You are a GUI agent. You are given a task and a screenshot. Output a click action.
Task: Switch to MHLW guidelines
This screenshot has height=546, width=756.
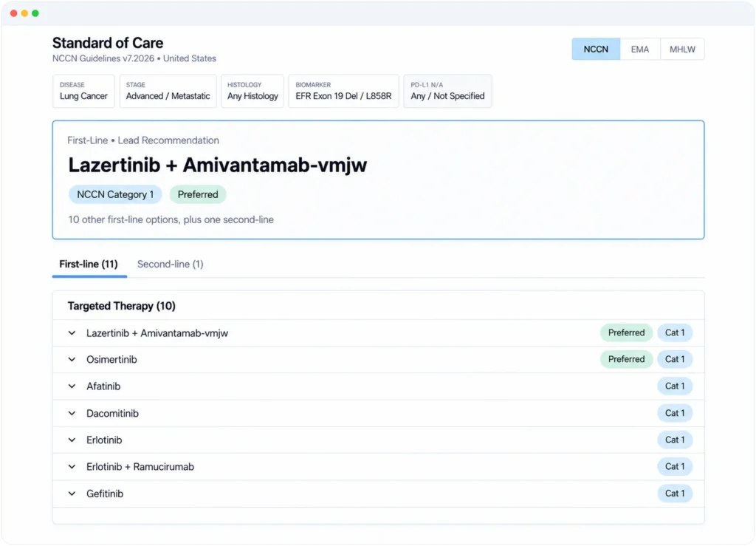682,50
